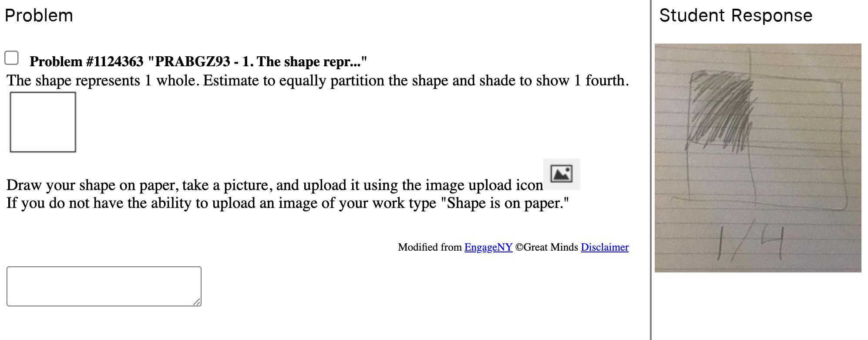Click the vertical divider between panels
Screen dimensions: 868x340
click(651, 170)
